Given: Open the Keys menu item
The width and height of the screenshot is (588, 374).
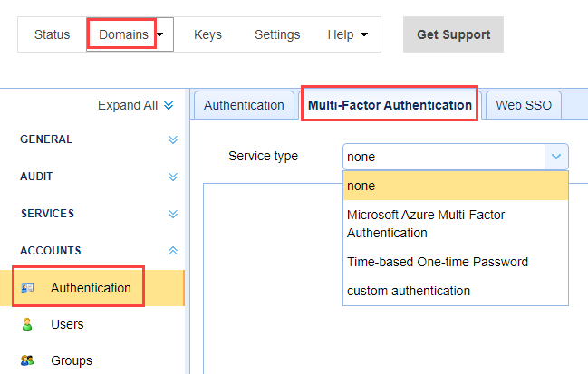Looking at the screenshot, I should pyautogui.click(x=207, y=34).
